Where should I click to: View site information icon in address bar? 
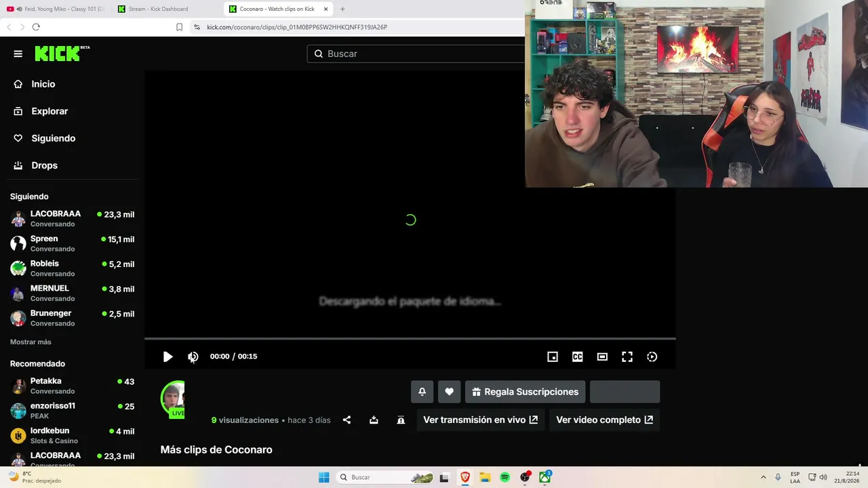[x=197, y=27]
